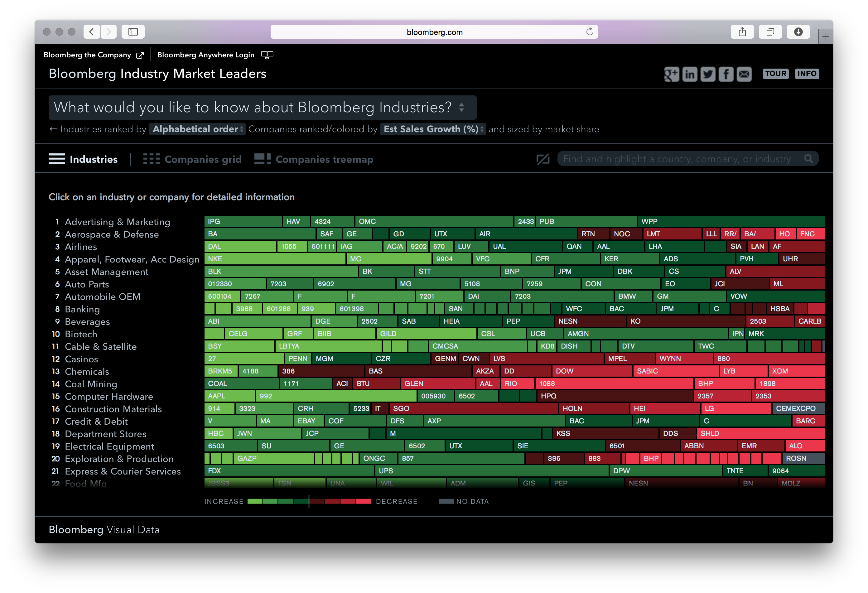The image size is (868, 593).
Task: Click the Facebook share icon
Action: (x=726, y=74)
